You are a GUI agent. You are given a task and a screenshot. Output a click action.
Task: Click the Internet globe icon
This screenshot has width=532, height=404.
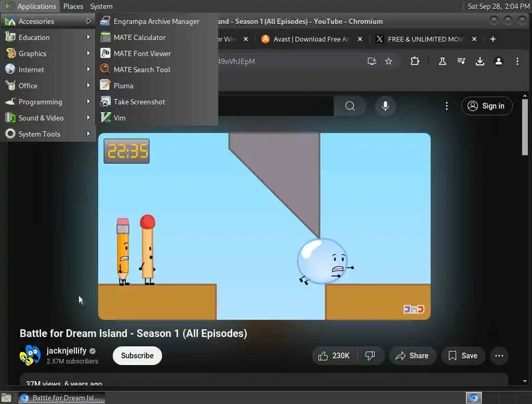[10, 69]
